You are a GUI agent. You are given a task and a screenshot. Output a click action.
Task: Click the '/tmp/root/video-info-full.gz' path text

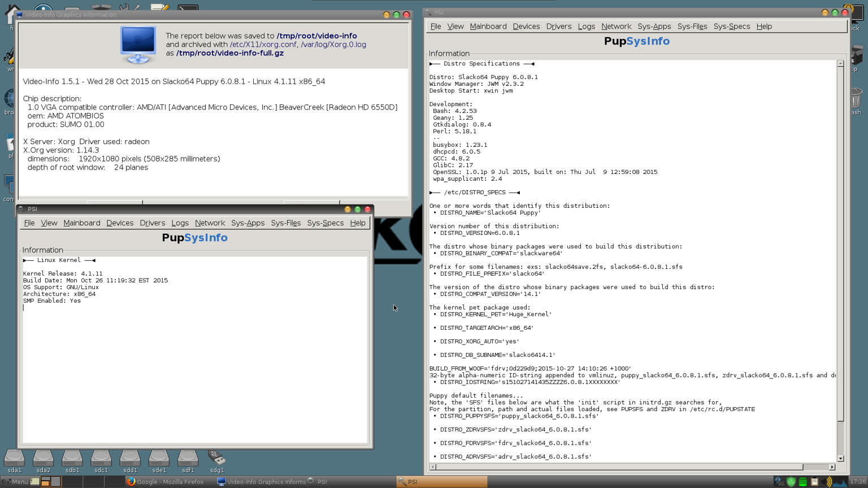230,53
